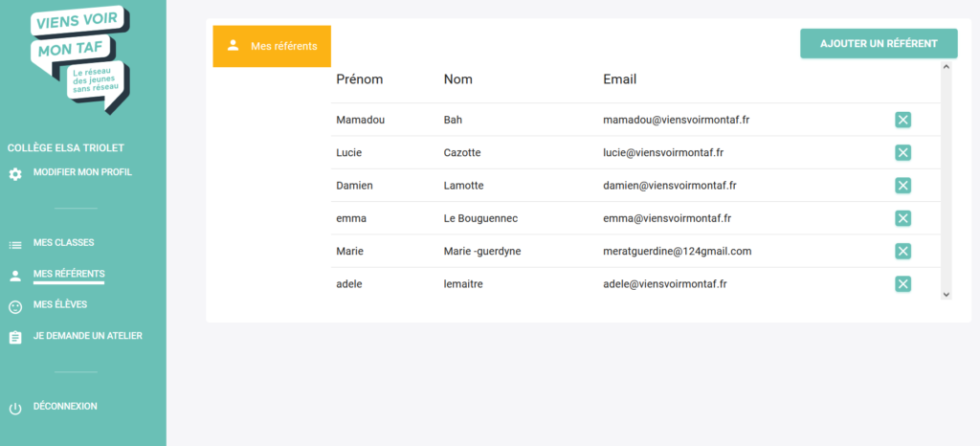Remove adele lemaitre via X icon
980x446 pixels.
(902, 284)
